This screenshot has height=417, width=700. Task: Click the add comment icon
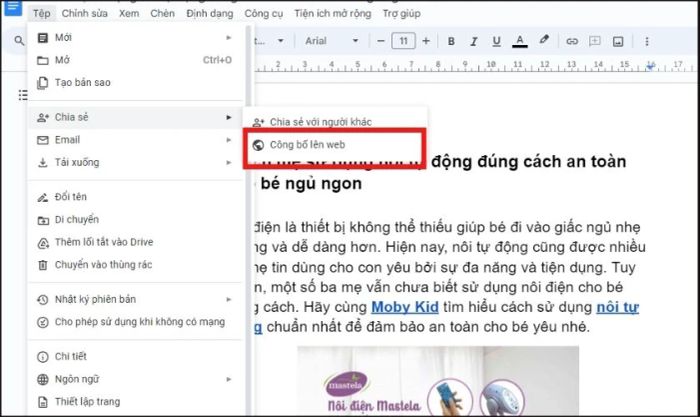595,41
